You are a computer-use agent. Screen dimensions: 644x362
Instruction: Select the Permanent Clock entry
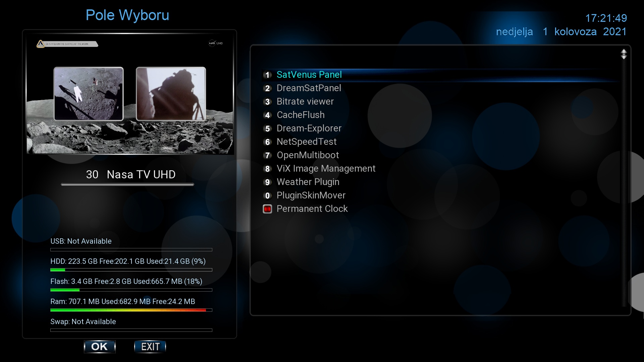tap(440, 209)
